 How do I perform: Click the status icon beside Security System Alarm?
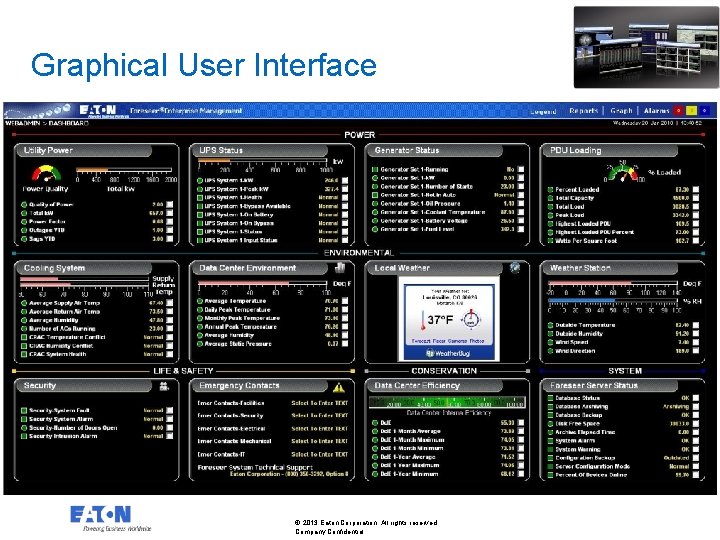pos(24,419)
